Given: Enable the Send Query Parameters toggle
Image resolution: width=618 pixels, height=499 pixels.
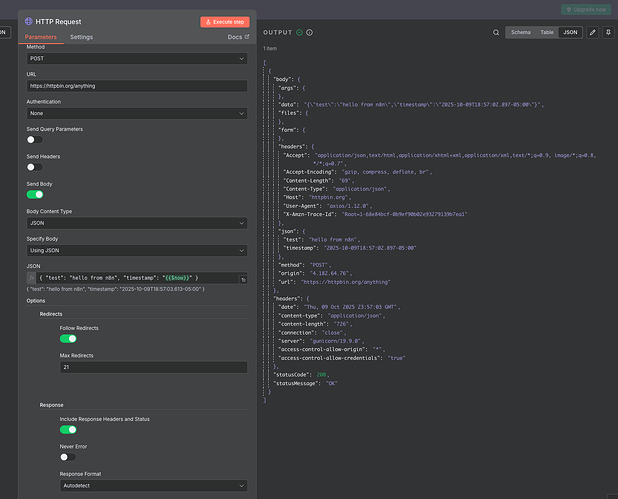Looking at the screenshot, I should click(34, 140).
